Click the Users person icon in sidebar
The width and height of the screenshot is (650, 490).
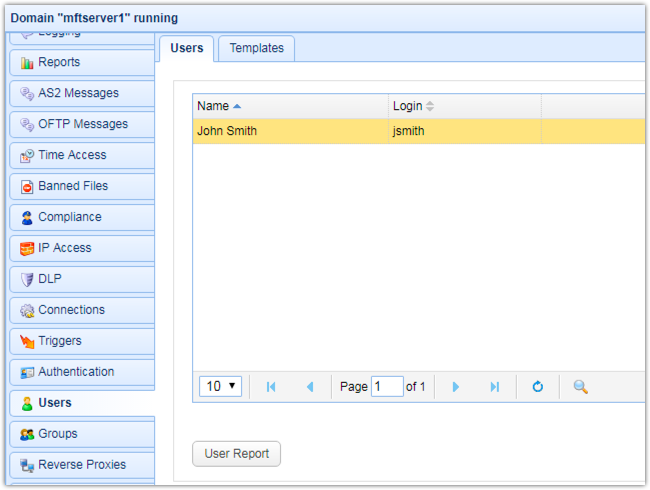[27, 403]
